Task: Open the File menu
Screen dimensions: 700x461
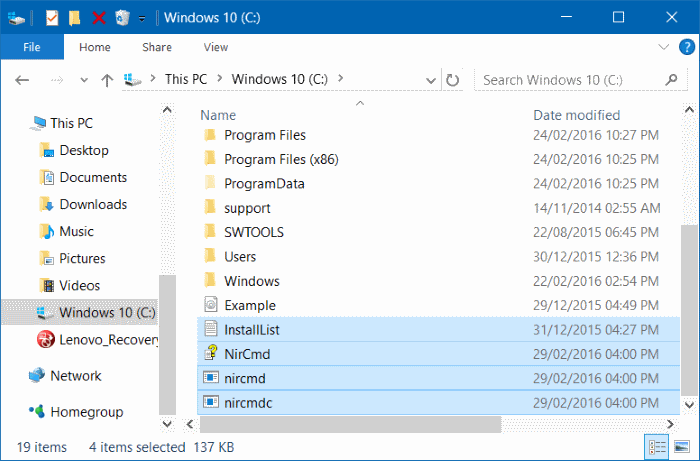Action: (x=32, y=47)
